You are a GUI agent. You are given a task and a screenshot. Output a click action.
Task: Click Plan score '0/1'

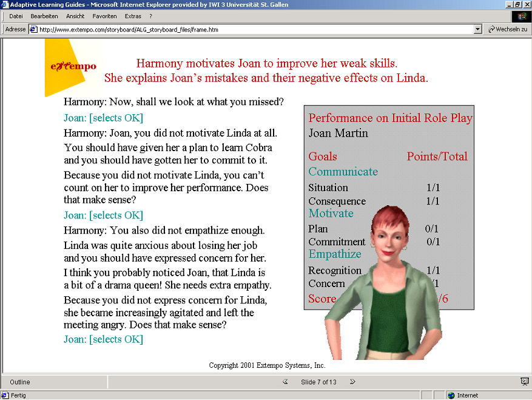431,229
